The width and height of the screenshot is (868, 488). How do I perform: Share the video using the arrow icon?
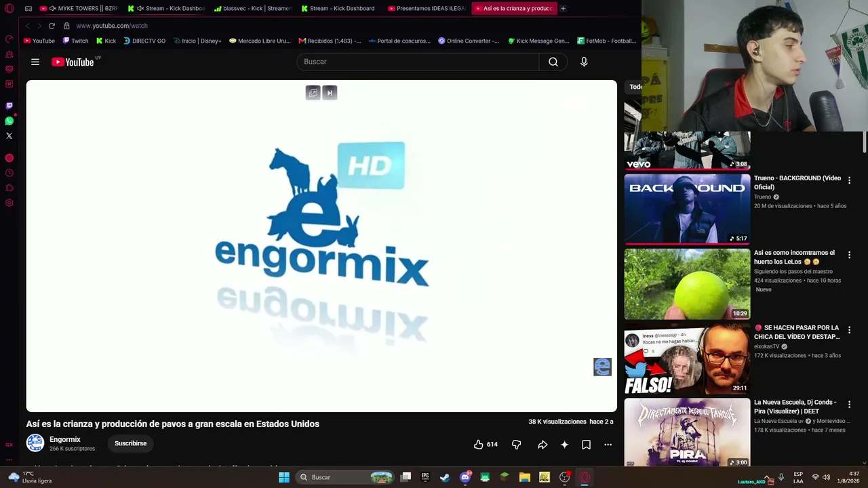click(x=542, y=445)
